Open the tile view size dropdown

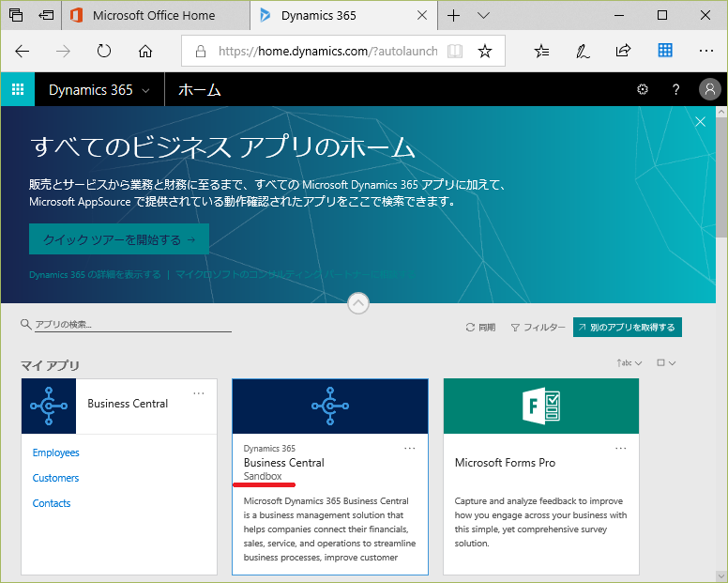click(666, 362)
